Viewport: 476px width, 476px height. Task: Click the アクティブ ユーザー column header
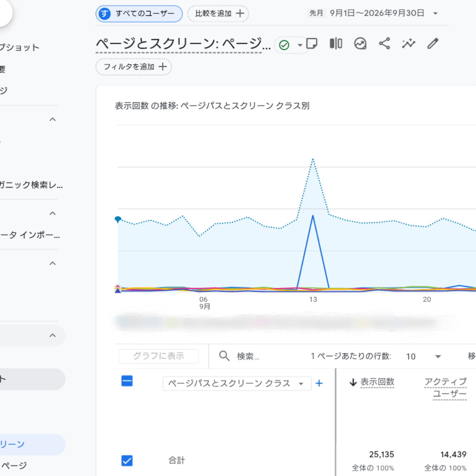pos(445,388)
